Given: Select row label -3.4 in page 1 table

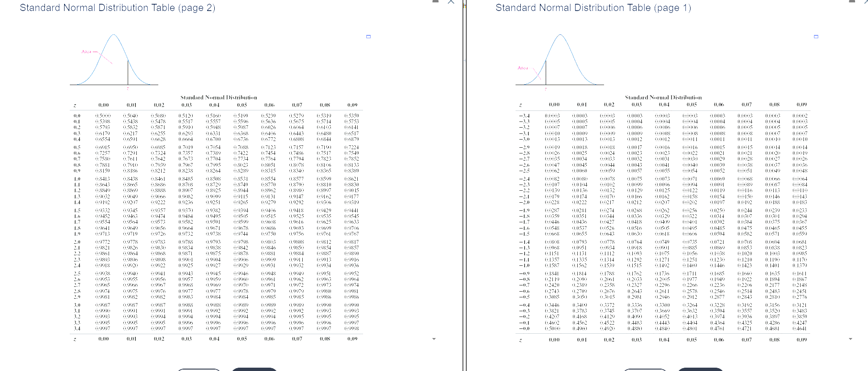Looking at the screenshot, I should [524, 116].
